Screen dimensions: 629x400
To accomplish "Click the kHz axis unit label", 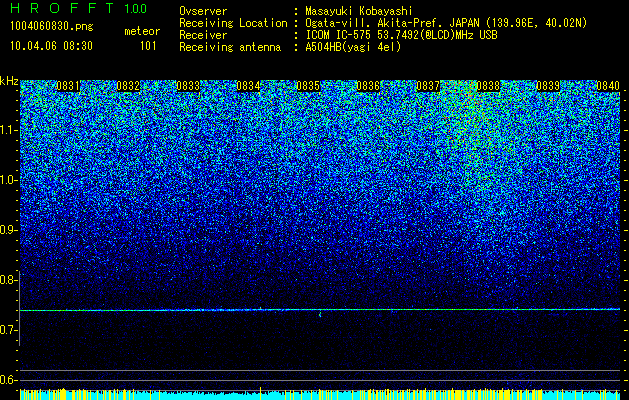I will (9, 81).
